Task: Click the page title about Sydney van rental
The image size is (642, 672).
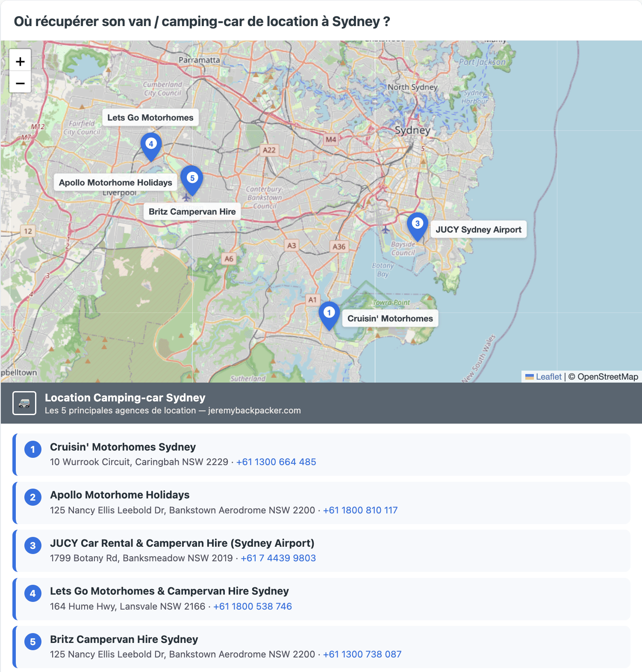Action: pos(202,21)
